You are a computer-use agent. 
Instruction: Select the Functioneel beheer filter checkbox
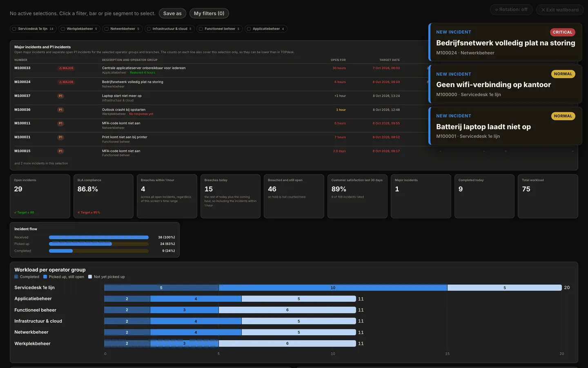point(201,29)
